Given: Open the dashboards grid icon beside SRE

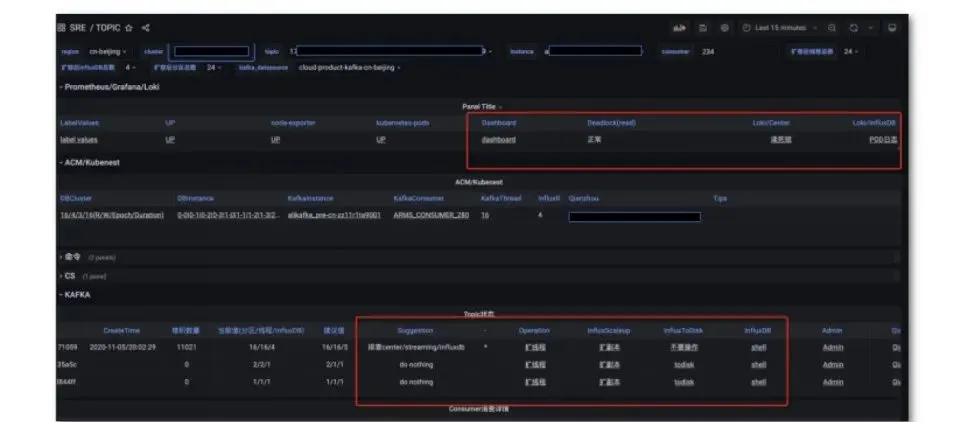Looking at the screenshot, I should [x=61, y=28].
